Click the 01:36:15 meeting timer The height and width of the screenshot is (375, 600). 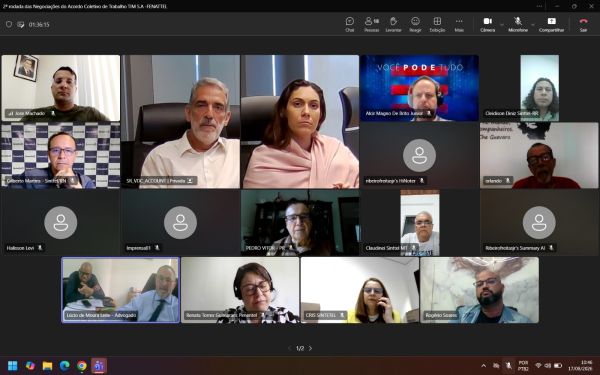click(39, 24)
